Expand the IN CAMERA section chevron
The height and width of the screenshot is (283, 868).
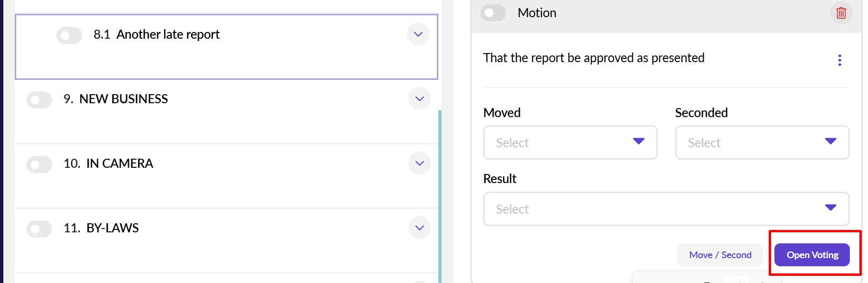click(420, 163)
